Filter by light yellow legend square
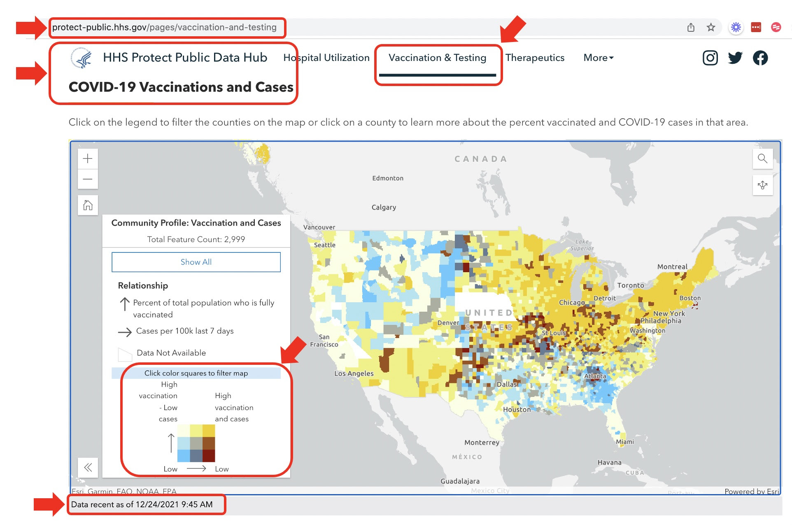This screenshot has height=532, width=792. tap(196, 430)
